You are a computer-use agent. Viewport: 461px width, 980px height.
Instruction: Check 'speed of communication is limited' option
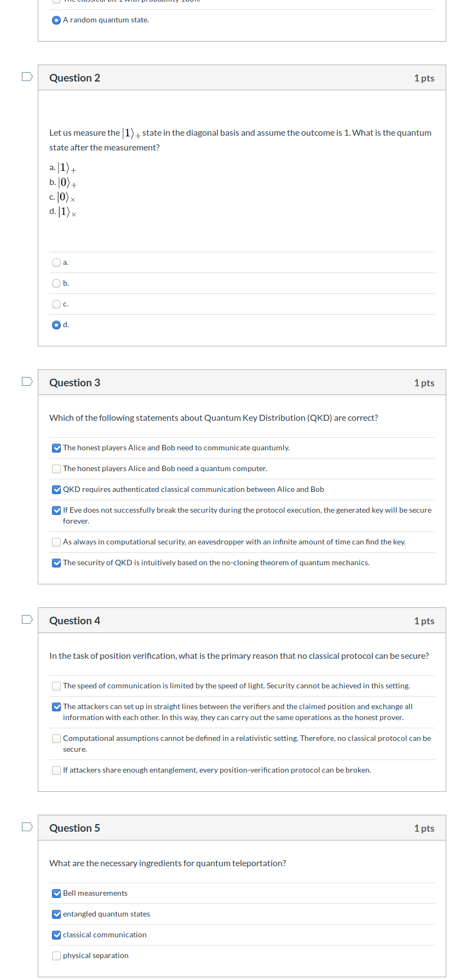(56, 686)
